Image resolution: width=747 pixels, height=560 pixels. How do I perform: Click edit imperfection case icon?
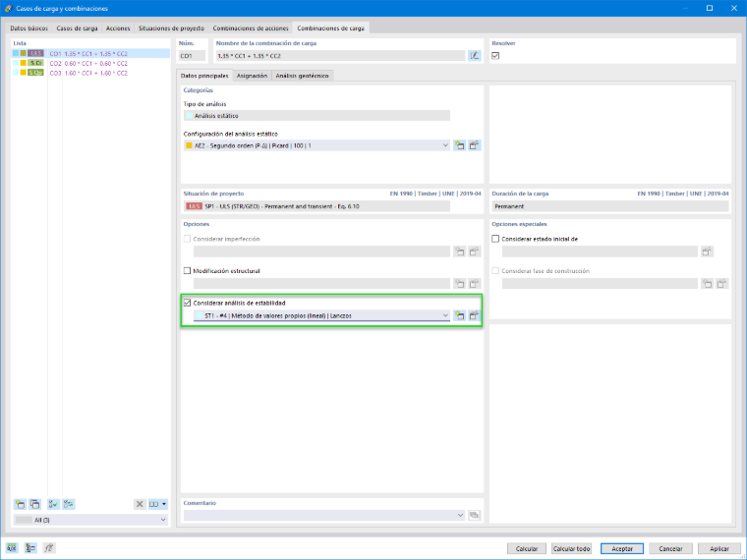click(x=474, y=252)
